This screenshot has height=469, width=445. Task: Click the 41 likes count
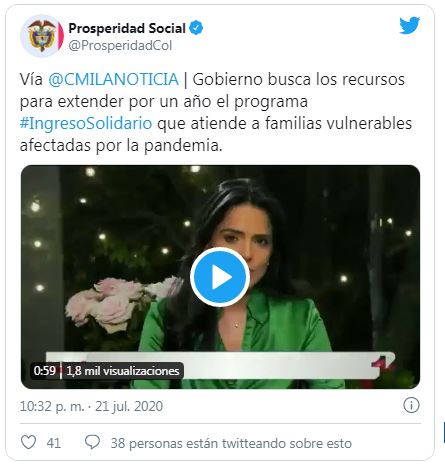[54, 443]
